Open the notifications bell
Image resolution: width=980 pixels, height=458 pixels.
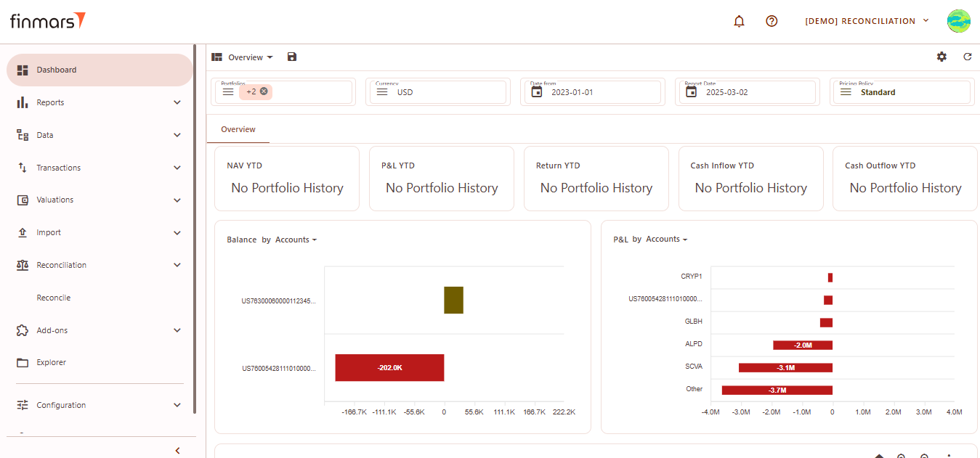click(x=739, y=21)
